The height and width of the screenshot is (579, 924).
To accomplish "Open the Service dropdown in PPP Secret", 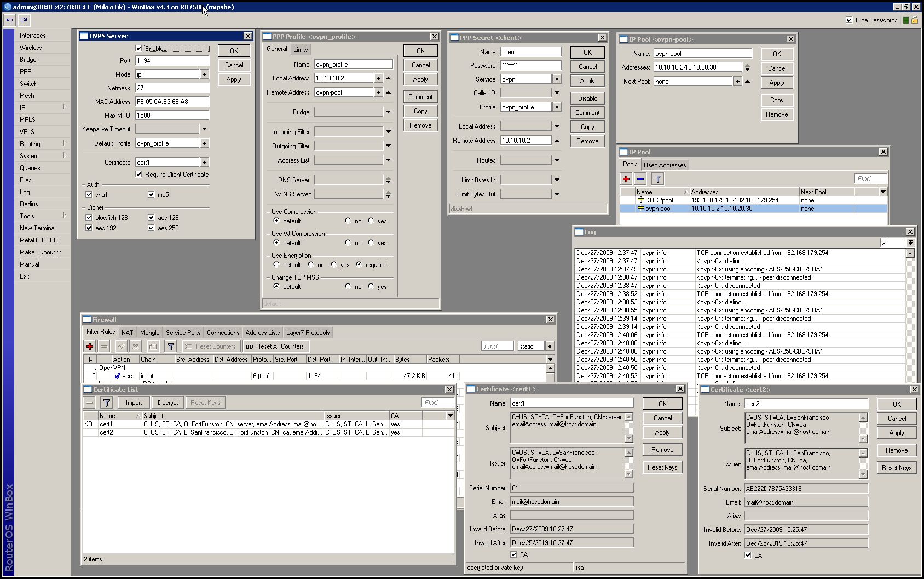I will click(557, 79).
